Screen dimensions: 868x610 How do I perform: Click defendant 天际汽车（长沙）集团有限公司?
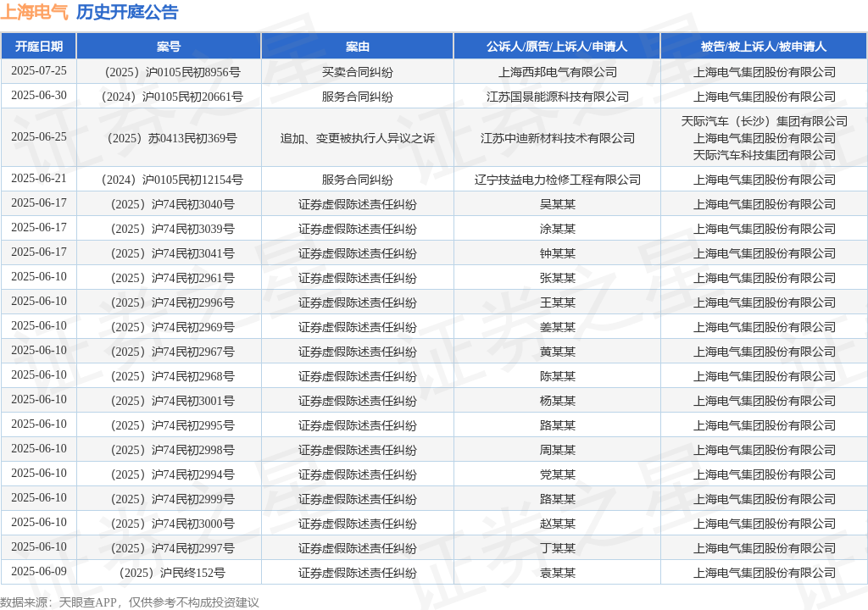pos(765,121)
